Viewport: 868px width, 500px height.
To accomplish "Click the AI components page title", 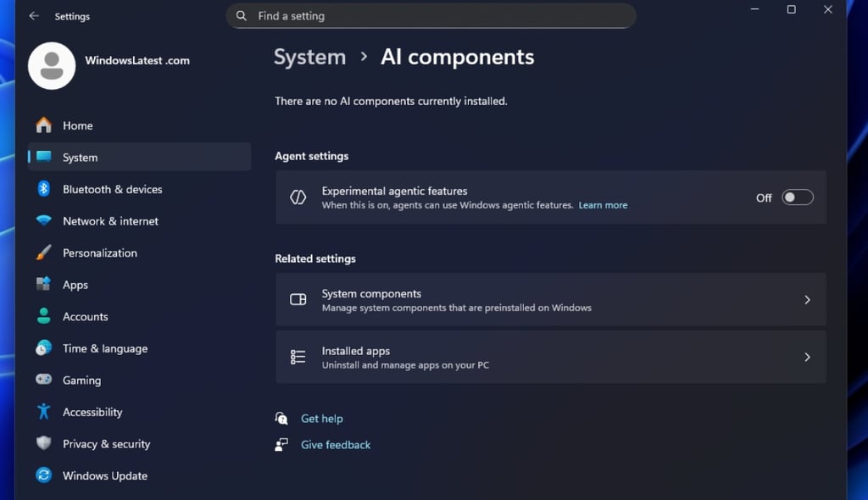I will click(x=457, y=57).
